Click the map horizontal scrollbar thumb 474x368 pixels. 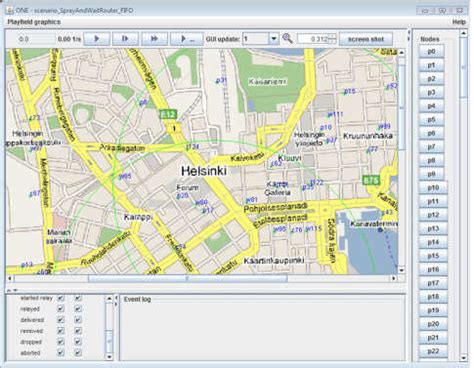[x=187, y=278]
